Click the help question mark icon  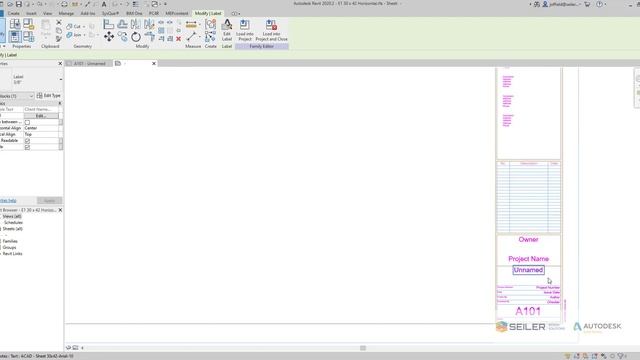(x=599, y=4)
